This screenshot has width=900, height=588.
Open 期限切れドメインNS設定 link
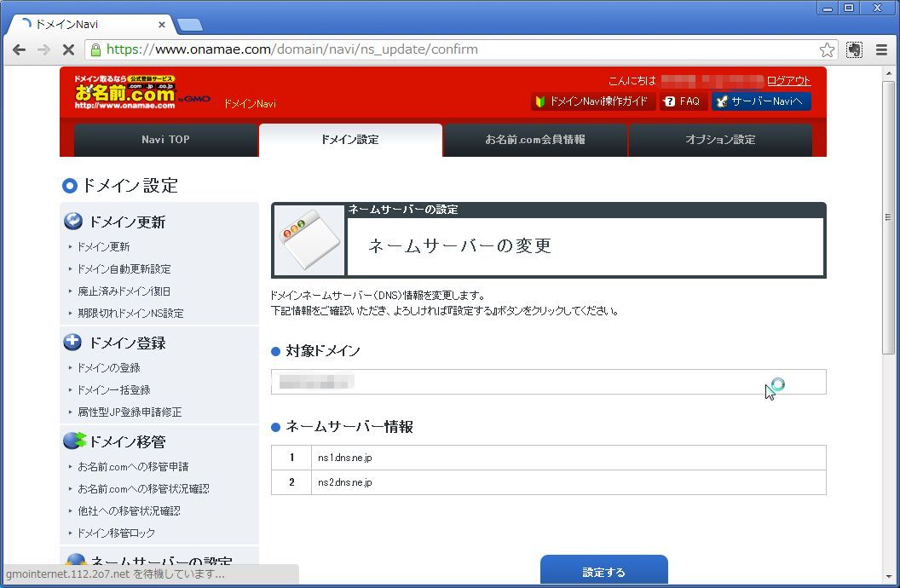(130, 314)
